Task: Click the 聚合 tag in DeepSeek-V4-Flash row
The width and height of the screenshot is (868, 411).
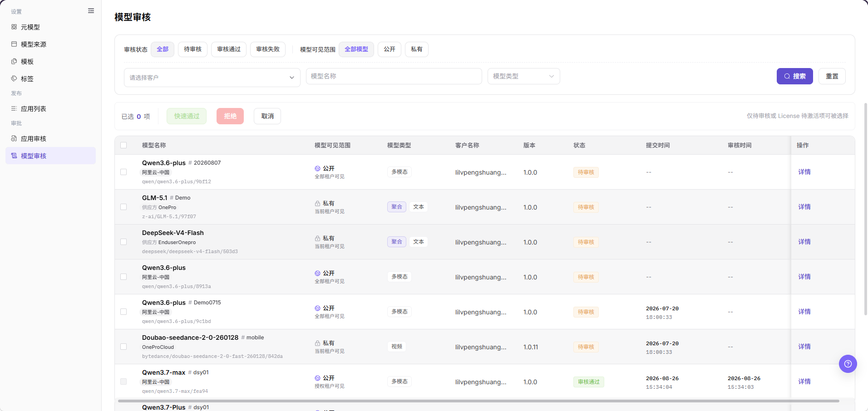Action: 397,242
